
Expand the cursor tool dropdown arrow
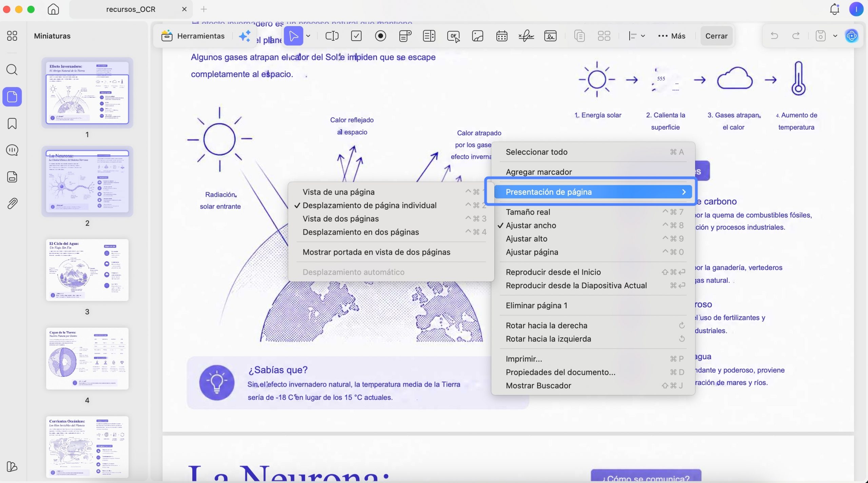(x=308, y=36)
